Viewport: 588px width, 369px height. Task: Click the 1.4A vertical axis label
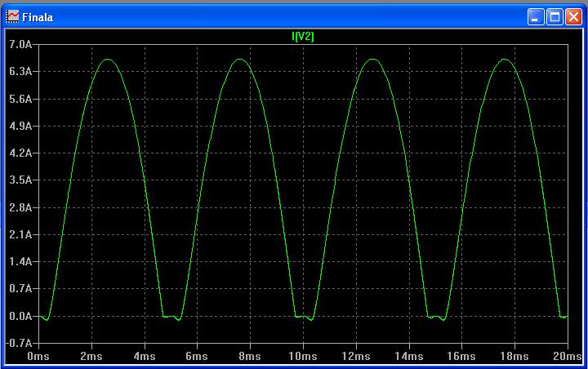pyautogui.click(x=20, y=261)
